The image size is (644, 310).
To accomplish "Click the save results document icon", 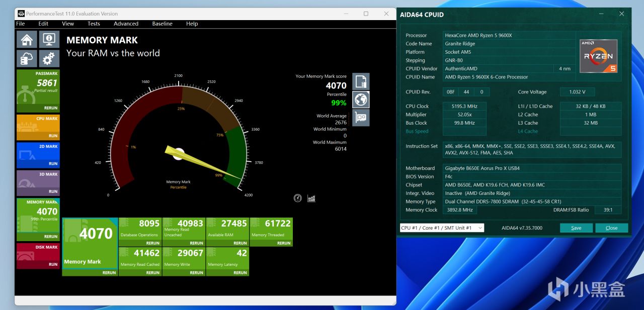I will (x=361, y=81).
